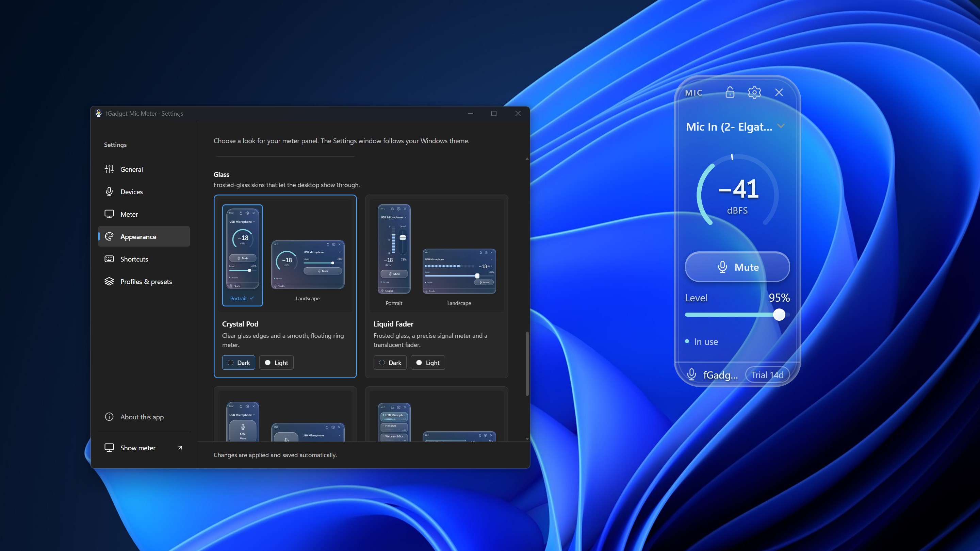The height and width of the screenshot is (551, 980).
Task: Open Devices settings section
Action: click(144, 191)
